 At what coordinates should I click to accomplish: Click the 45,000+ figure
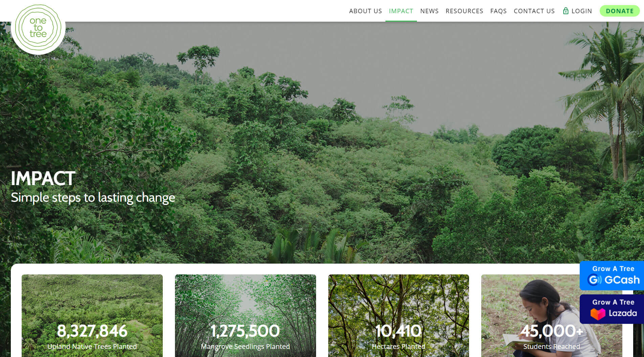click(x=552, y=331)
